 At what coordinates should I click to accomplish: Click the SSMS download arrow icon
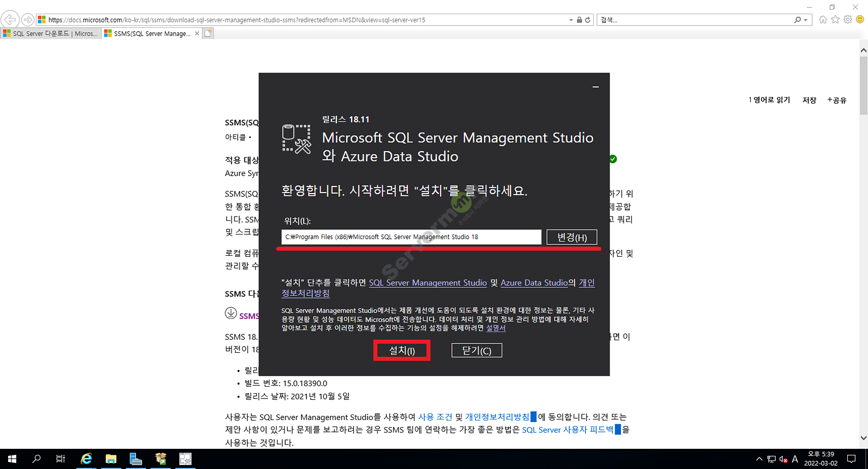[x=231, y=314]
